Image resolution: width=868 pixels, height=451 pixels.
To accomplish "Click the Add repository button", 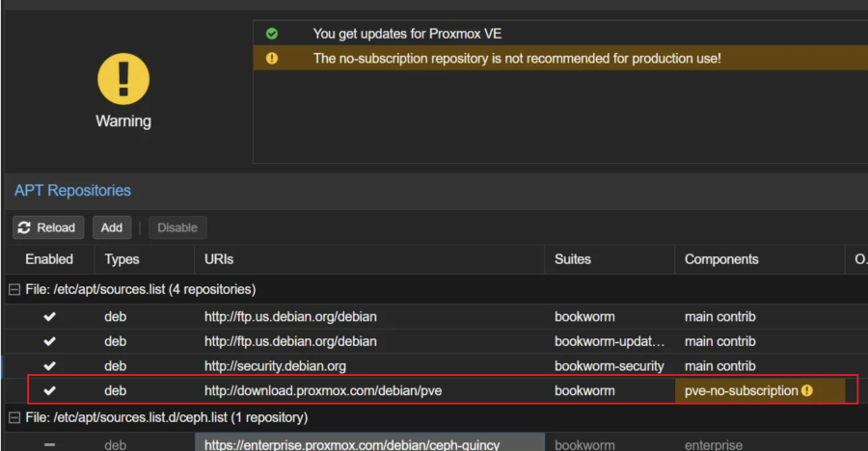I will [112, 228].
